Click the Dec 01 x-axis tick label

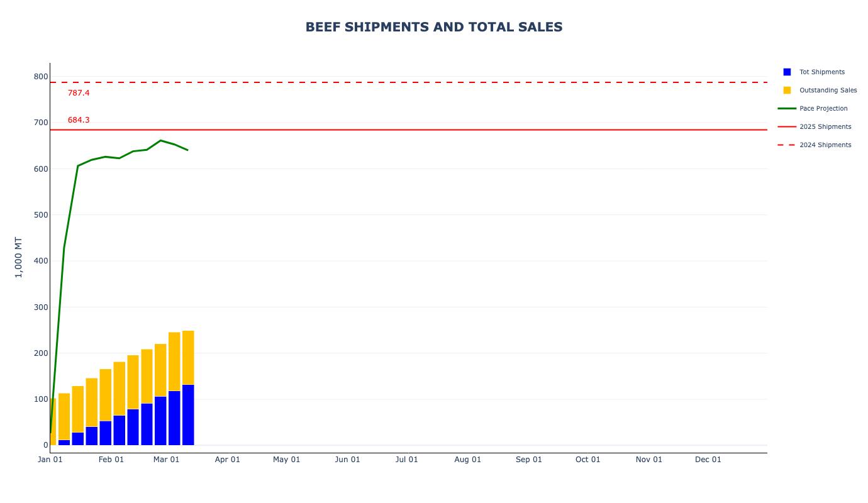pyautogui.click(x=708, y=460)
